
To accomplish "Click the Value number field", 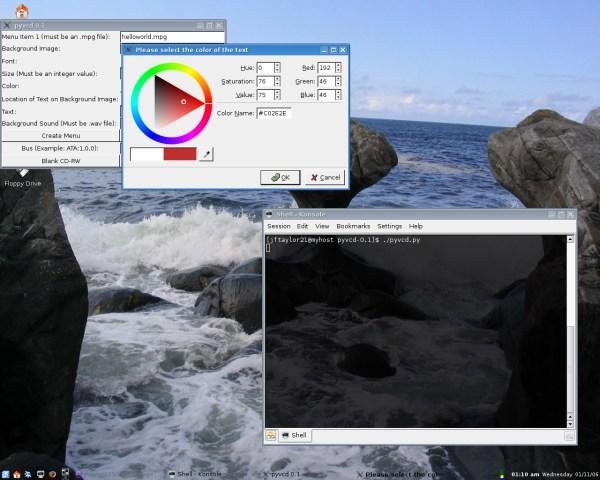I will [x=265, y=95].
